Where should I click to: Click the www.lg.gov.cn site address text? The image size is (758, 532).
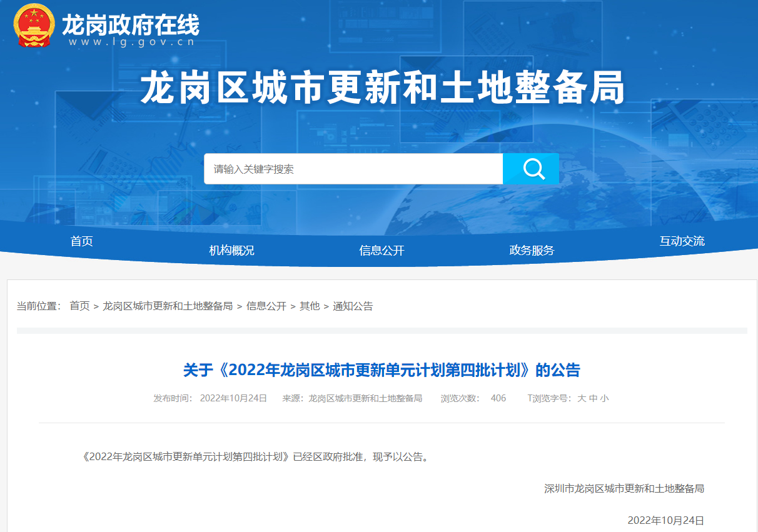131,43
